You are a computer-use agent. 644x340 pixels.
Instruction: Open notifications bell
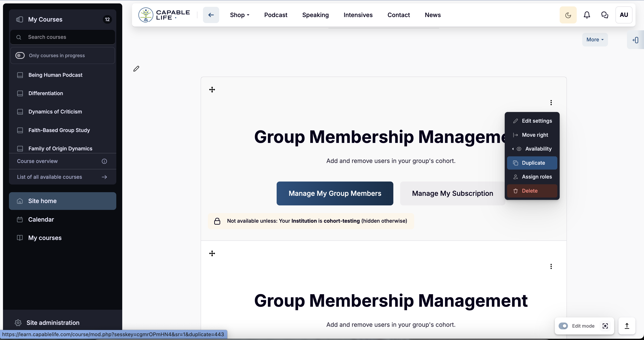586,15
